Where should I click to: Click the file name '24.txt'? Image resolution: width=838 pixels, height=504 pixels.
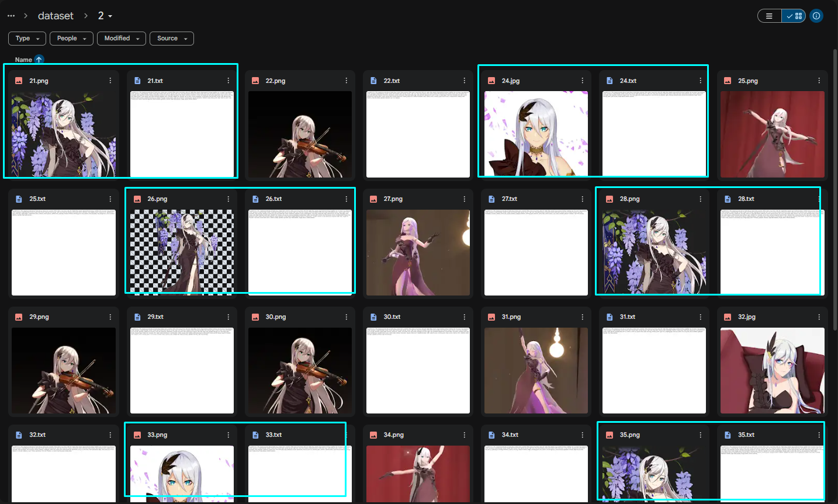click(x=628, y=81)
